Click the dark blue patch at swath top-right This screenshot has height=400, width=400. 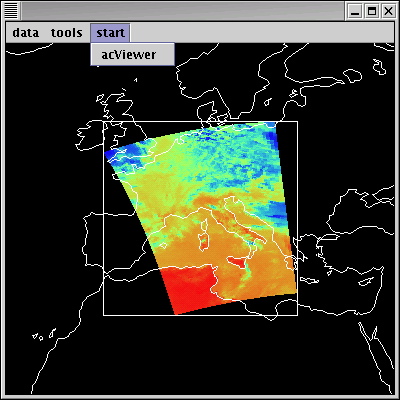click(x=272, y=137)
